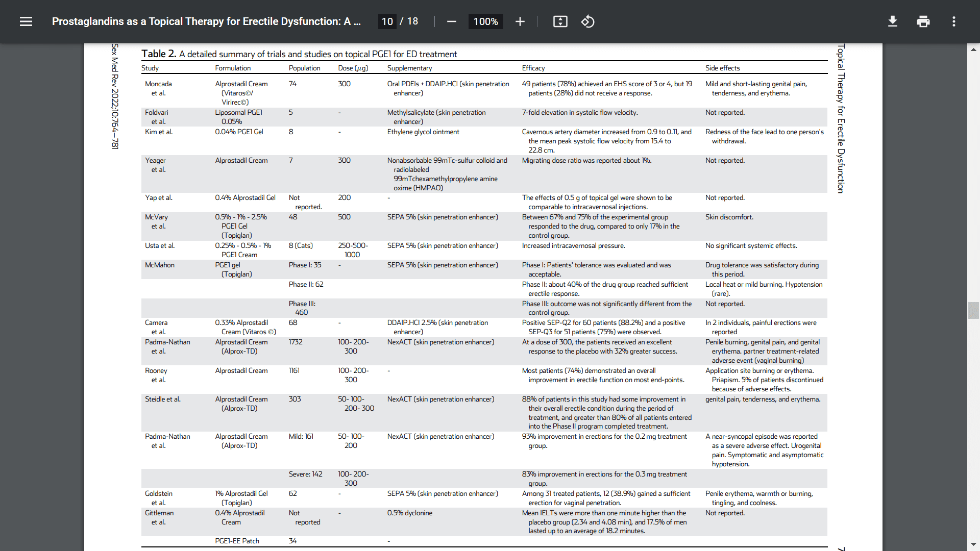Click the scrollbar up arrow
This screenshot has height=551, width=980.
[x=973, y=49]
